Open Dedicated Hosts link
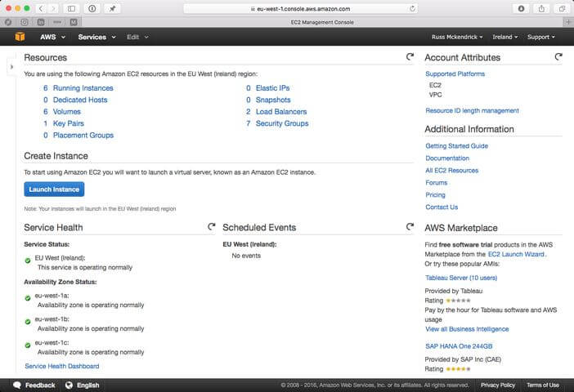 tap(80, 100)
